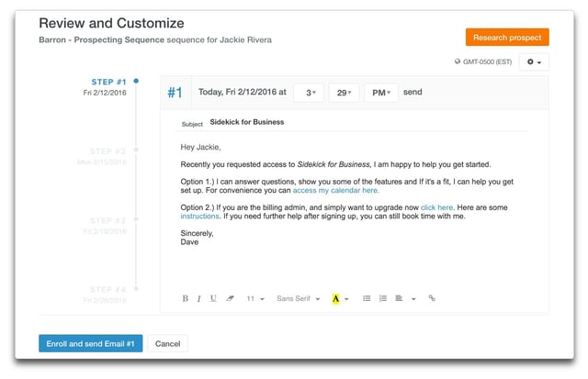Click the 'Sincerely,' closing line
This screenshot has width=588, height=379.
(197, 233)
